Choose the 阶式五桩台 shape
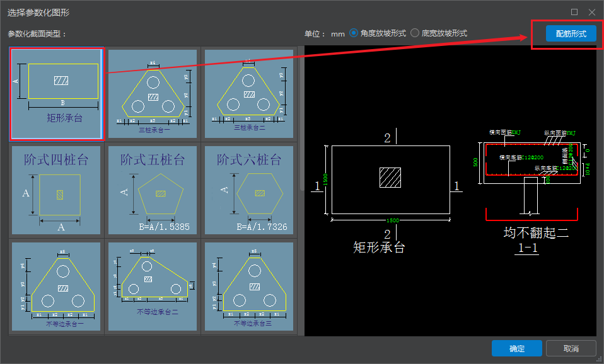604x364 pixels. pos(153,190)
